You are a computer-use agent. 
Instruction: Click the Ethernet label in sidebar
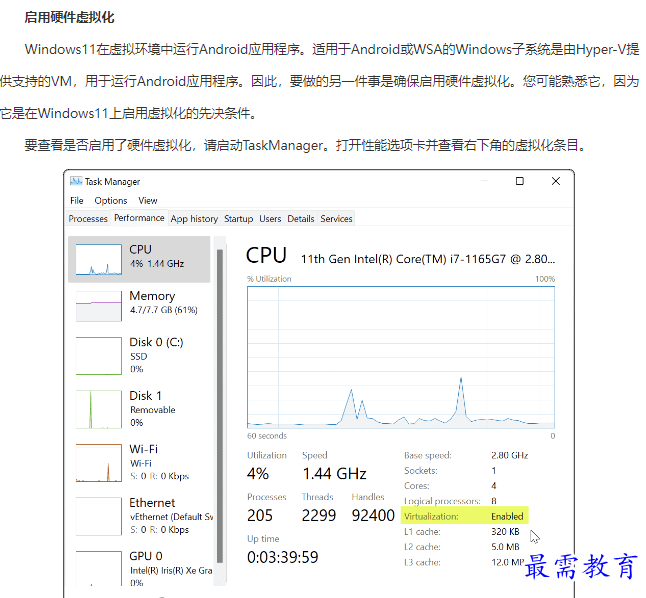(x=152, y=503)
